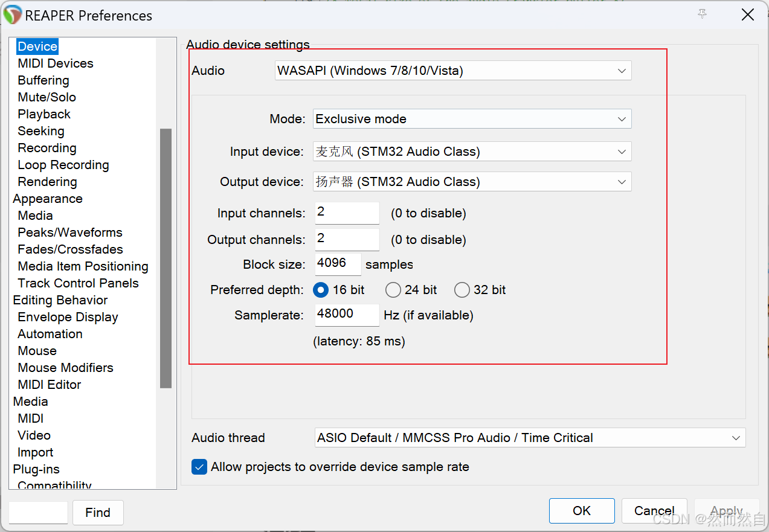Open Fades/Crossfades preferences page
The image size is (769, 532).
71,249
